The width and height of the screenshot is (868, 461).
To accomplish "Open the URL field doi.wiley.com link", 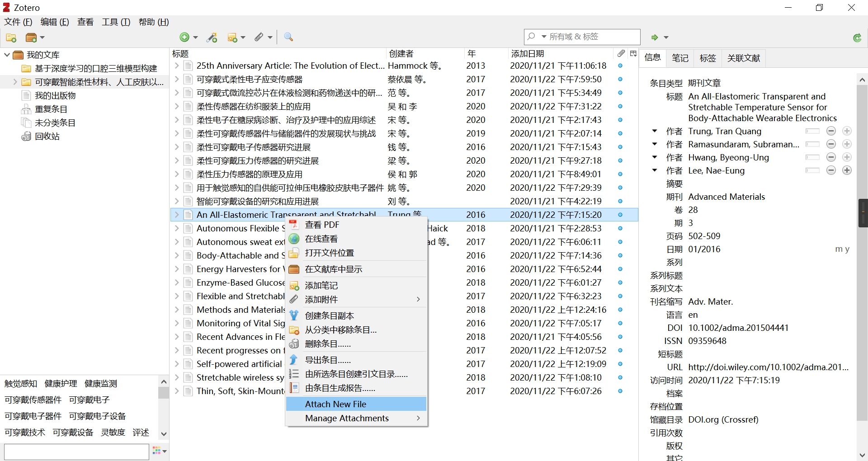I will pos(768,367).
